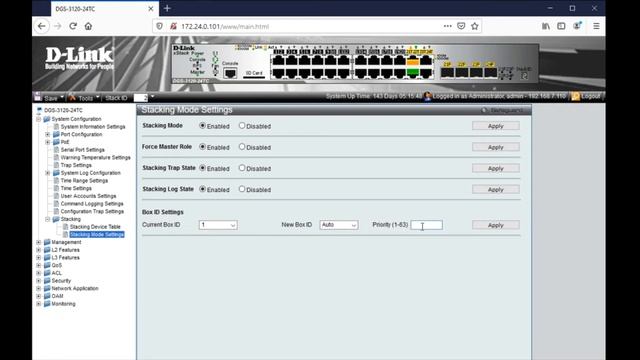The image size is (640, 360).
Task: Click the D-Link logo
Action: click(x=79, y=58)
